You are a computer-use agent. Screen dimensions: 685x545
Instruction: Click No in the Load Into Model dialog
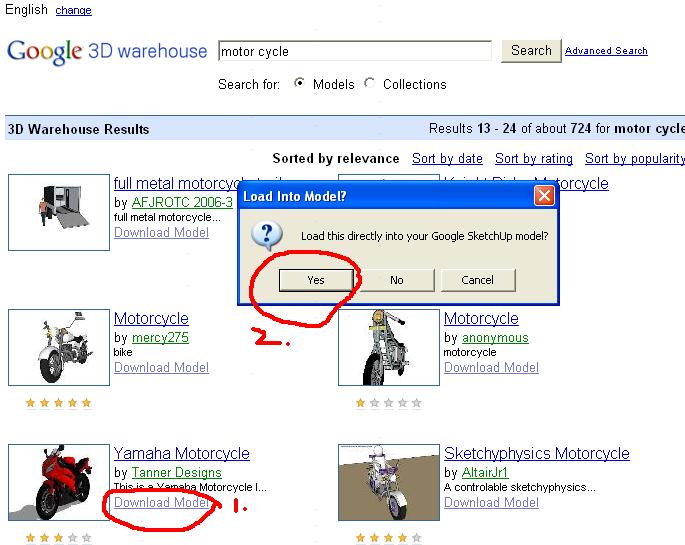click(x=397, y=280)
